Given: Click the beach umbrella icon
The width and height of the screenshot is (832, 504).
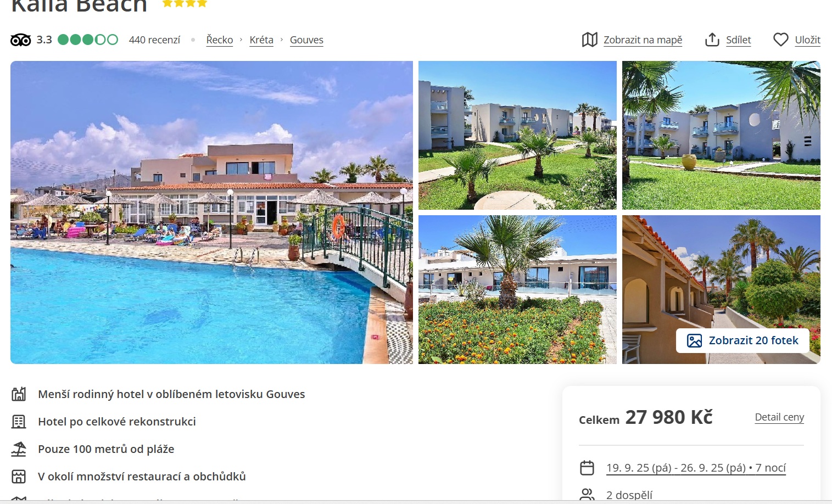Looking at the screenshot, I should tap(19, 449).
